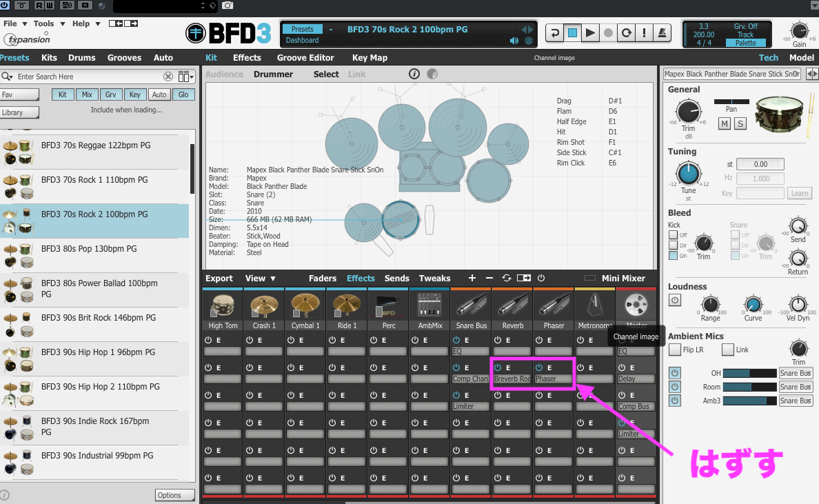This screenshot has width=819, height=504.
Task: Click the audio speaker icon in preset display
Action: point(514,40)
